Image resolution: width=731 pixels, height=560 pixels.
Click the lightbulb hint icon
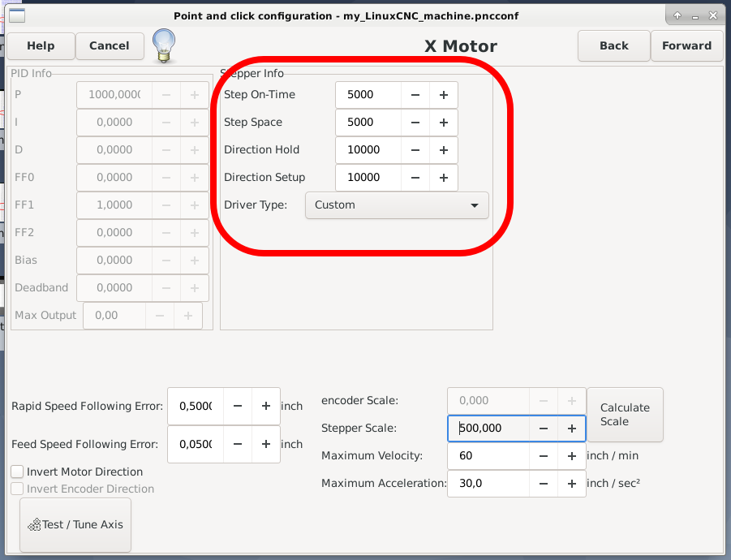click(165, 45)
